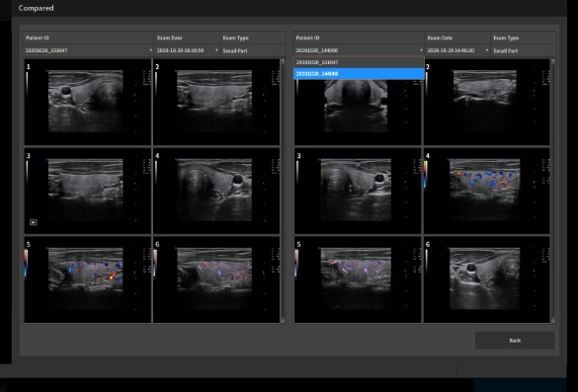Click right thumbnail grid scrollbar
578x392 pixels.
pos(553,191)
